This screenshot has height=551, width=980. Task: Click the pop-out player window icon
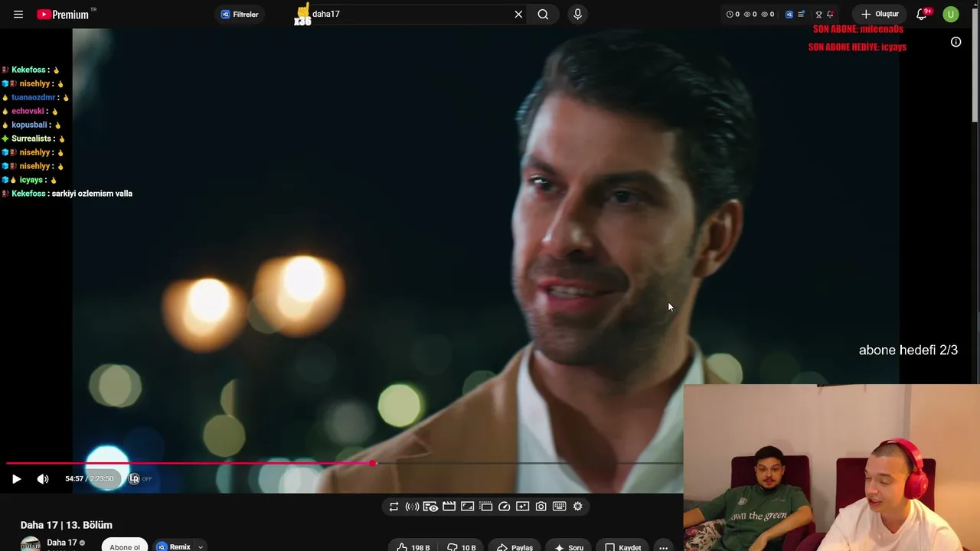[x=485, y=507]
